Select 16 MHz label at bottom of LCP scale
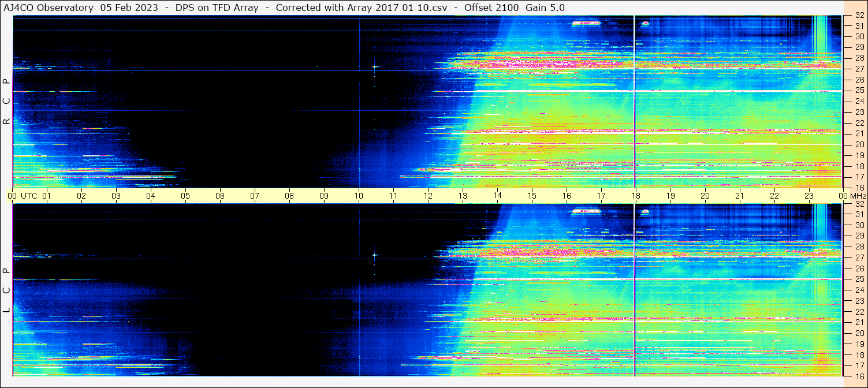 [859, 376]
